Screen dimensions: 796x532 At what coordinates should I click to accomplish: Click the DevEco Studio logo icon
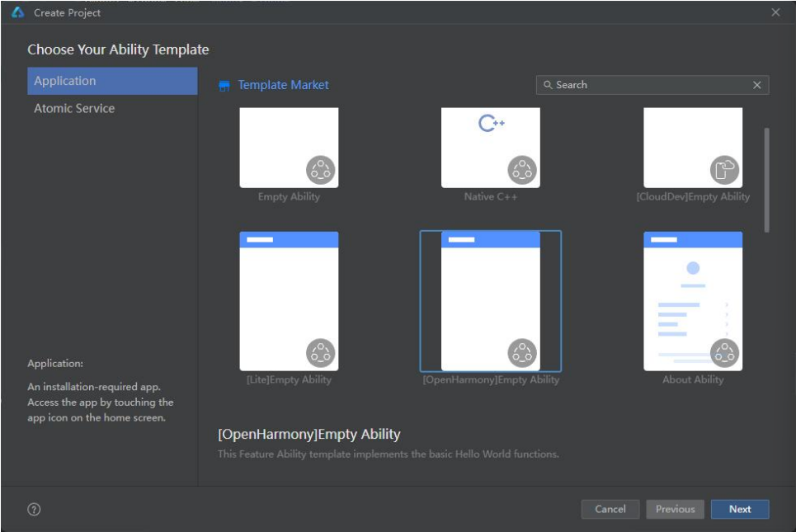[18, 12]
